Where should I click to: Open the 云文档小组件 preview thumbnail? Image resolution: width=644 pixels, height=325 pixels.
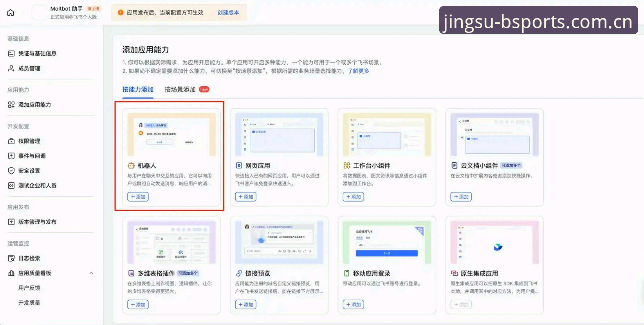pyautogui.click(x=494, y=134)
